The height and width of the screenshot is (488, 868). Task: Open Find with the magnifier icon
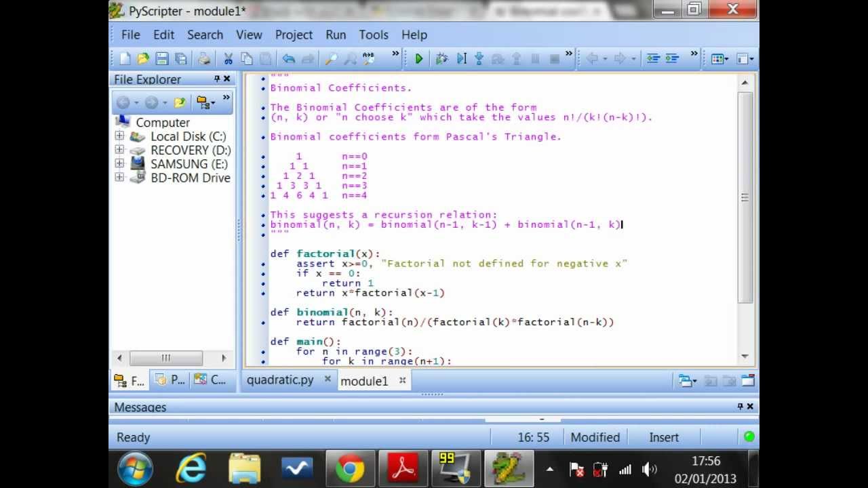[331, 59]
